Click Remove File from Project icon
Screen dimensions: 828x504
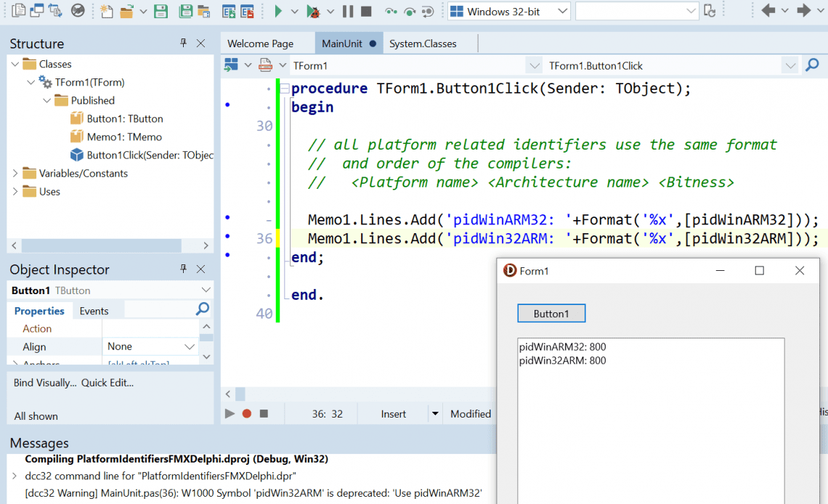247,12
